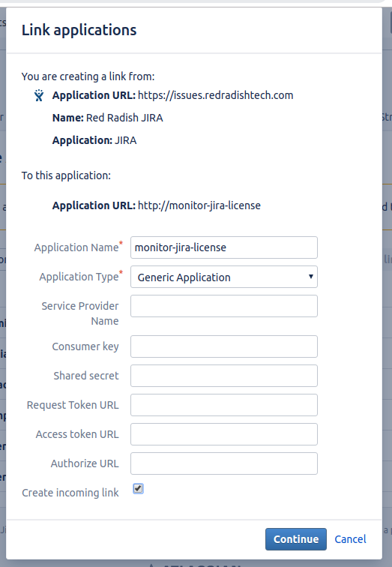Uncheck the Create incoming link checkbox

click(x=138, y=488)
